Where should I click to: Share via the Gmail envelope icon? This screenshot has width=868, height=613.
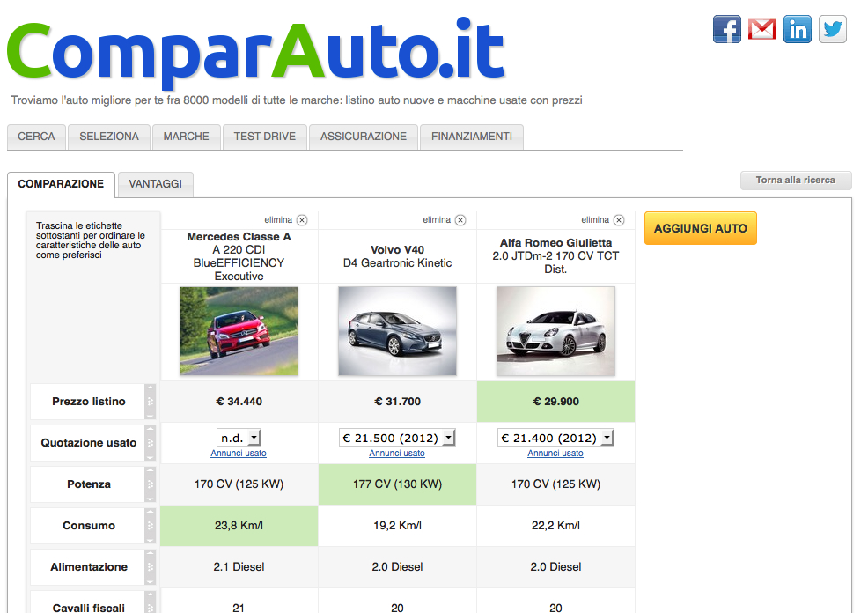point(762,29)
